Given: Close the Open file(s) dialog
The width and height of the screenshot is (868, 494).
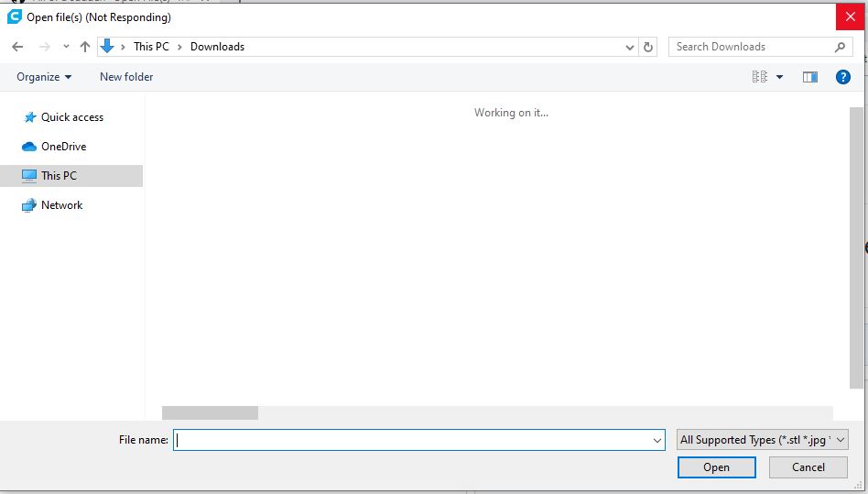Looking at the screenshot, I should point(851,17).
